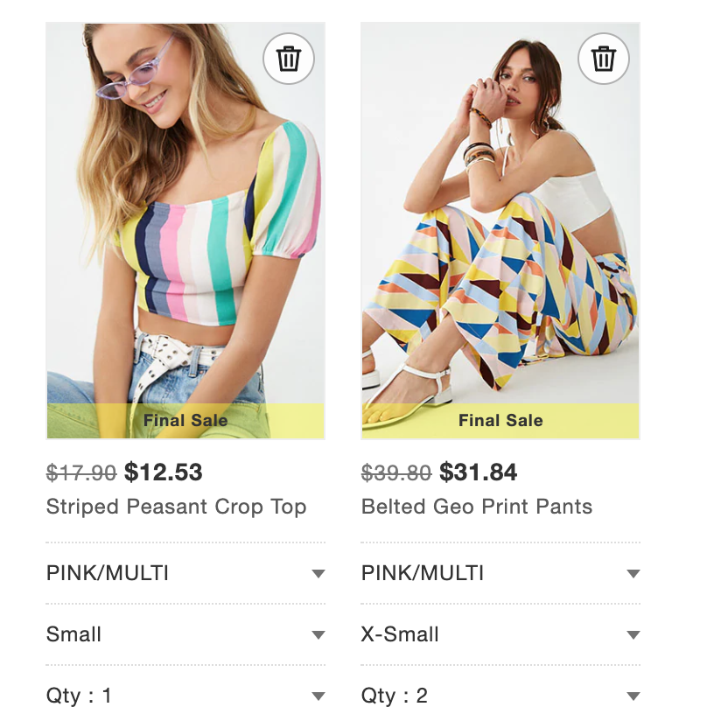Change the Qty : 1 quantity dropdown

coord(185,696)
